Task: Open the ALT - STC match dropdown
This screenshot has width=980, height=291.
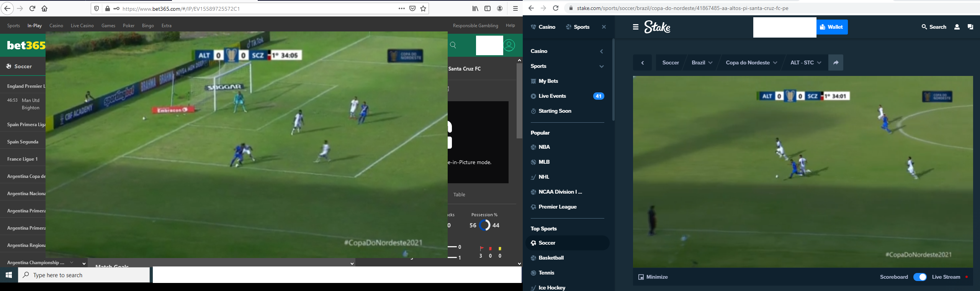Action: point(806,62)
